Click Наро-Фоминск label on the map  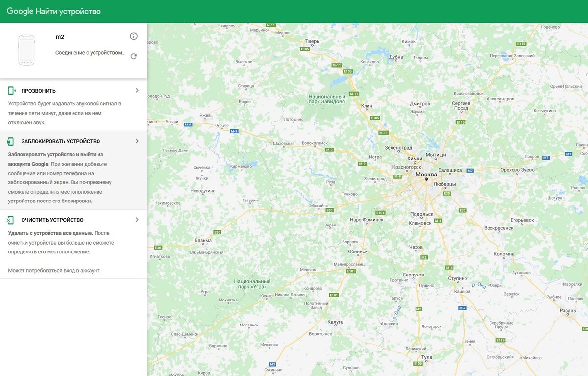[x=367, y=219]
